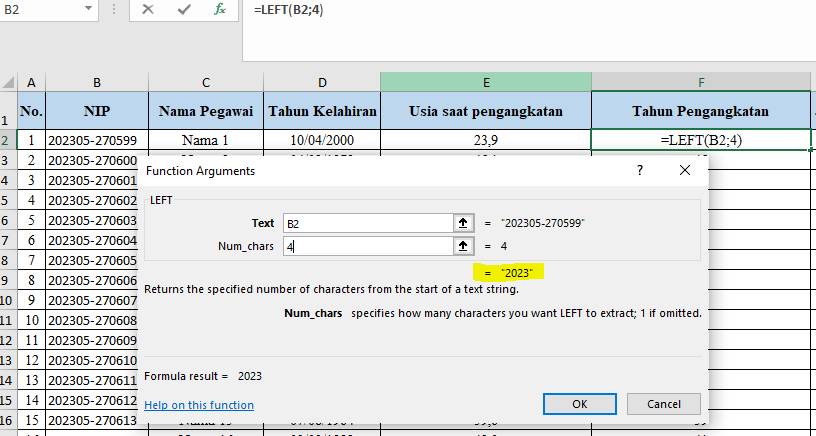Click cell F2 containing =LEFT(B2;4)
This screenshot has height=436, width=816.
tap(701, 140)
